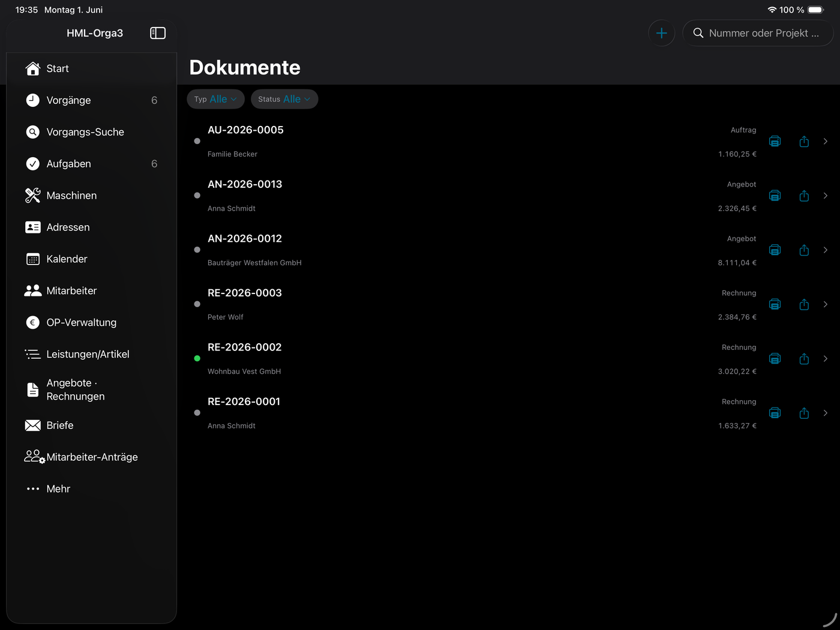The width and height of the screenshot is (840, 630).
Task: Click the amount 1.160,25 €
Action: point(737,154)
